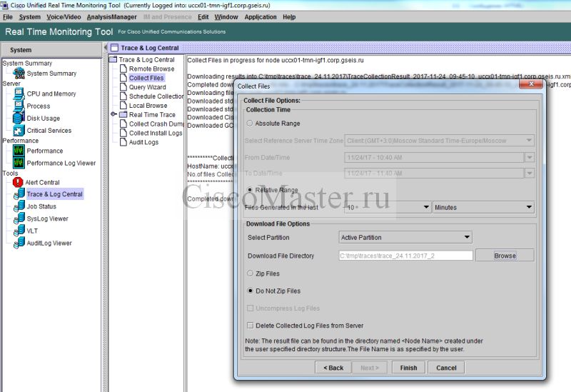The width and height of the screenshot is (571, 392).
Task: Collapse the left panel with the splitter arrow
Action: pos(105,47)
